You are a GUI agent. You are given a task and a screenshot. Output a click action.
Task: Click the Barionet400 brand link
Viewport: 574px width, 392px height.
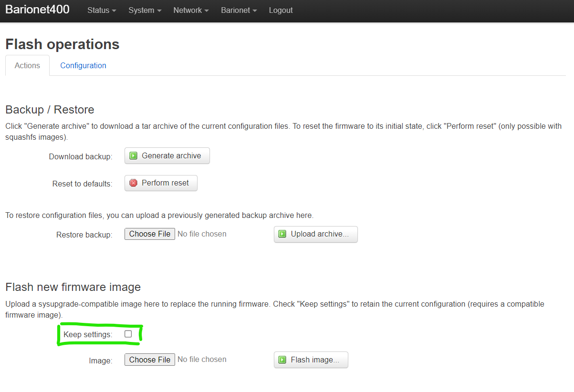point(37,10)
